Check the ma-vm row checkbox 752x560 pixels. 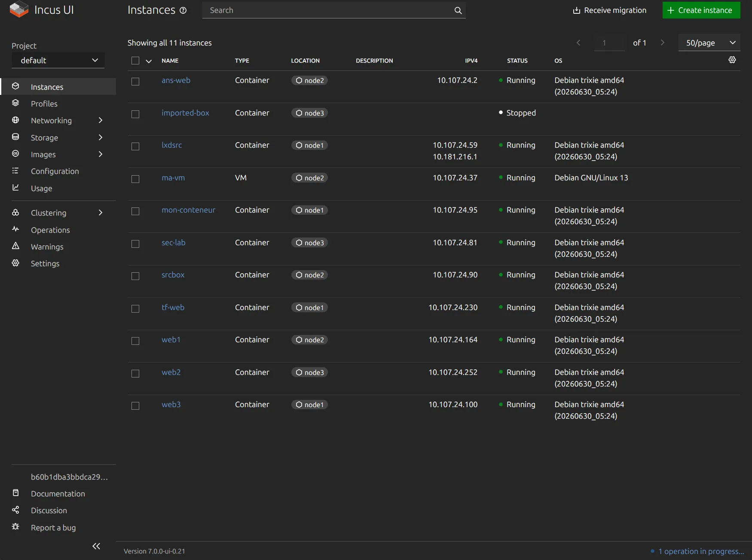coord(135,179)
